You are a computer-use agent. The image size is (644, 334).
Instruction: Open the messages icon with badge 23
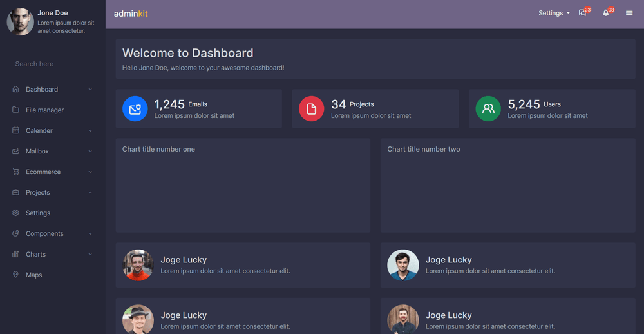pos(583,13)
